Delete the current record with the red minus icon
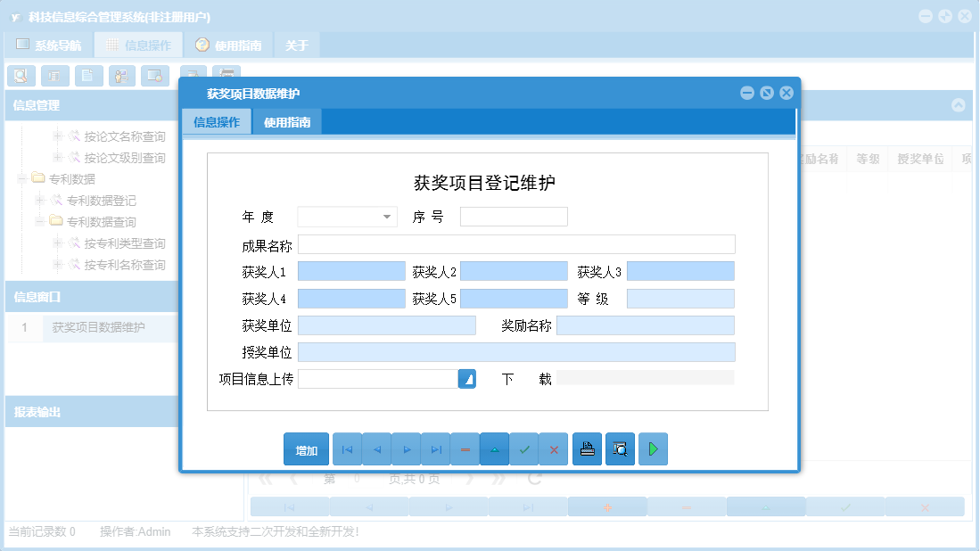Image resolution: width=980 pixels, height=551 pixels. (465, 448)
